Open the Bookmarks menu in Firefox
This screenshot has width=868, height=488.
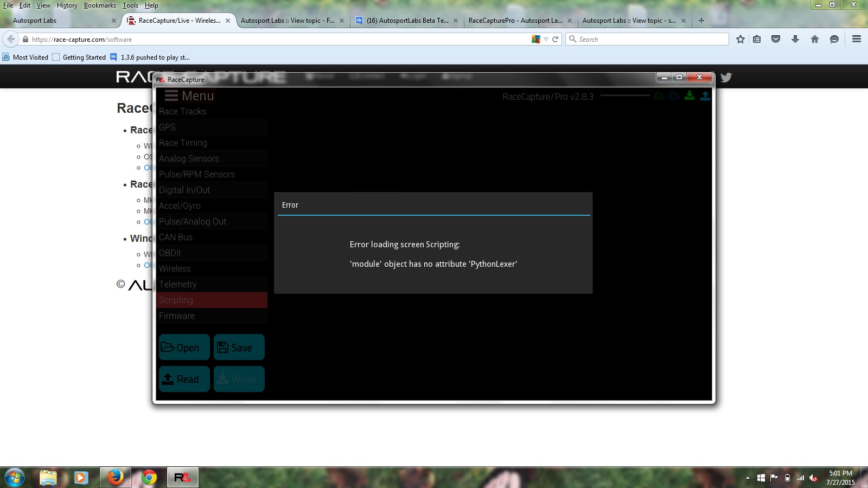100,5
